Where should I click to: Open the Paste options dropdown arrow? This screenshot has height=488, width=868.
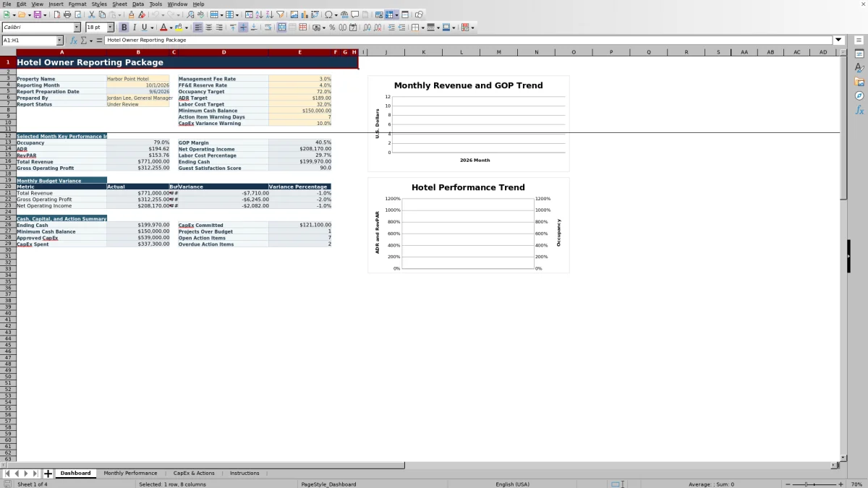tap(119, 14)
